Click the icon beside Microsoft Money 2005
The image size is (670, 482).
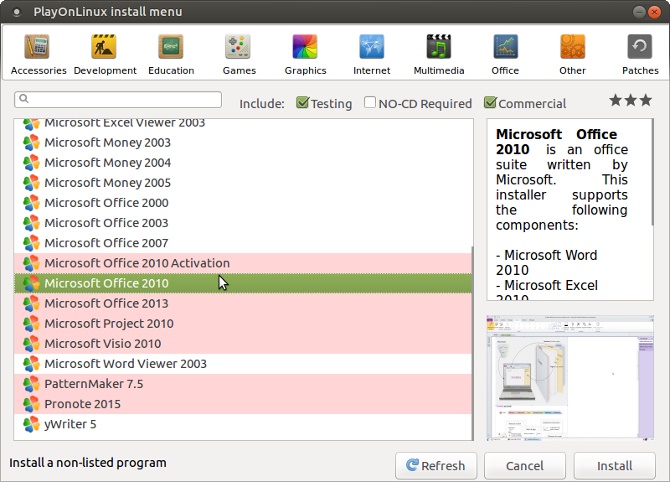(x=31, y=183)
